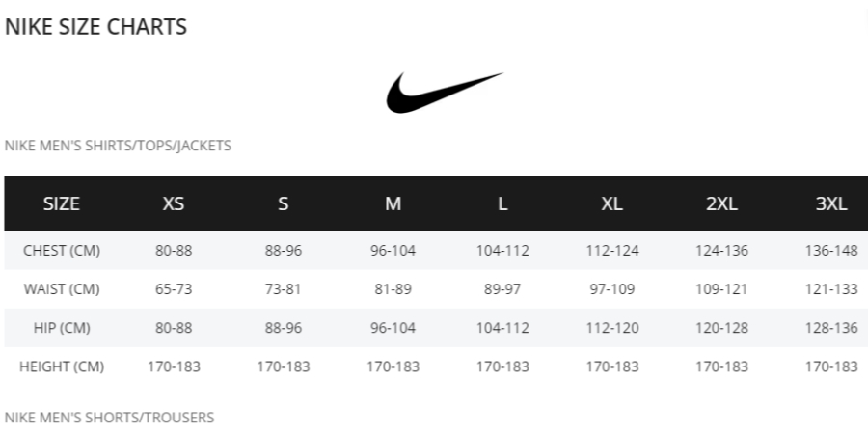Click the HEIGHT (CM) row label
Viewport: 868px width, 434px height.
[x=62, y=366]
